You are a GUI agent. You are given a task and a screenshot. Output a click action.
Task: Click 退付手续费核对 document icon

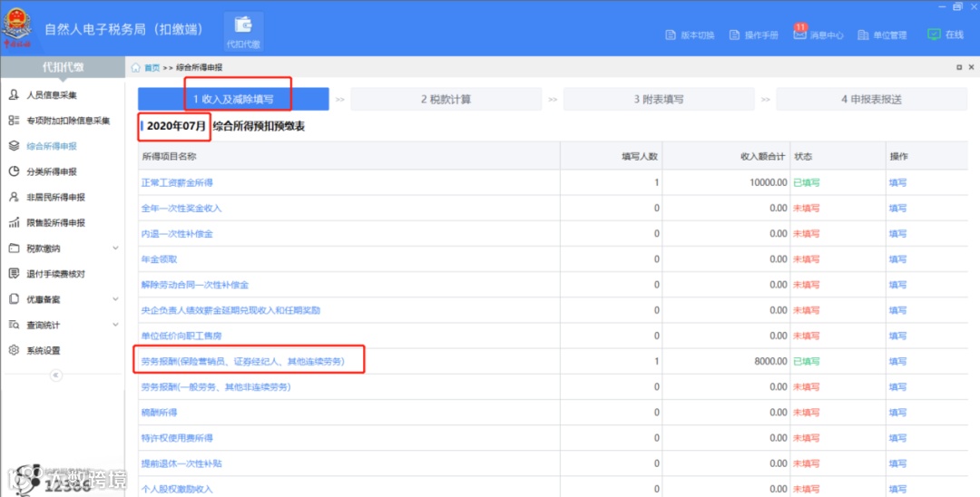pos(14,274)
